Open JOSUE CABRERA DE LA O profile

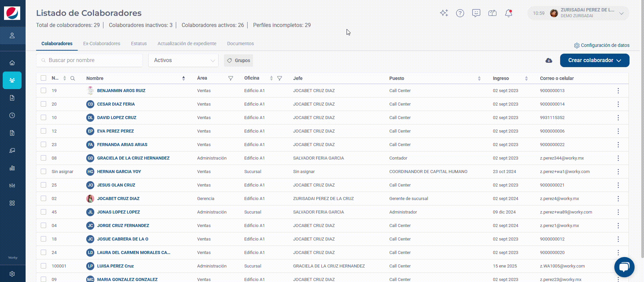[x=123, y=239]
